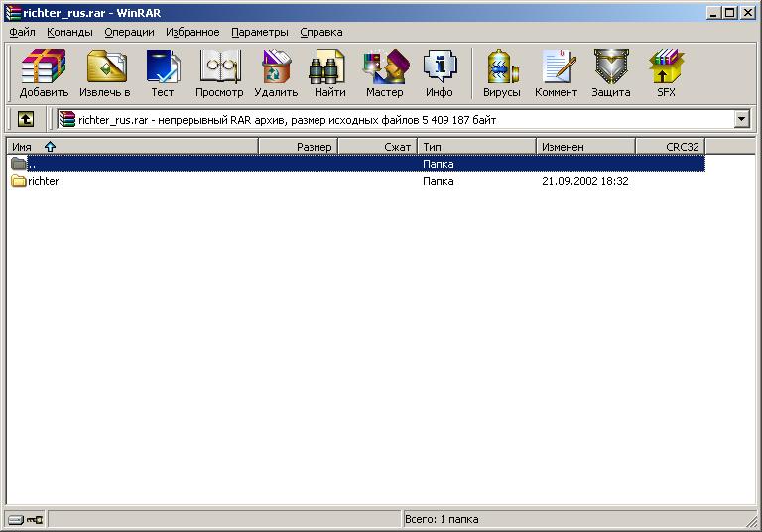Click status text "Всего: 1 папка"

pyautogui.click(x=442, y=519)
